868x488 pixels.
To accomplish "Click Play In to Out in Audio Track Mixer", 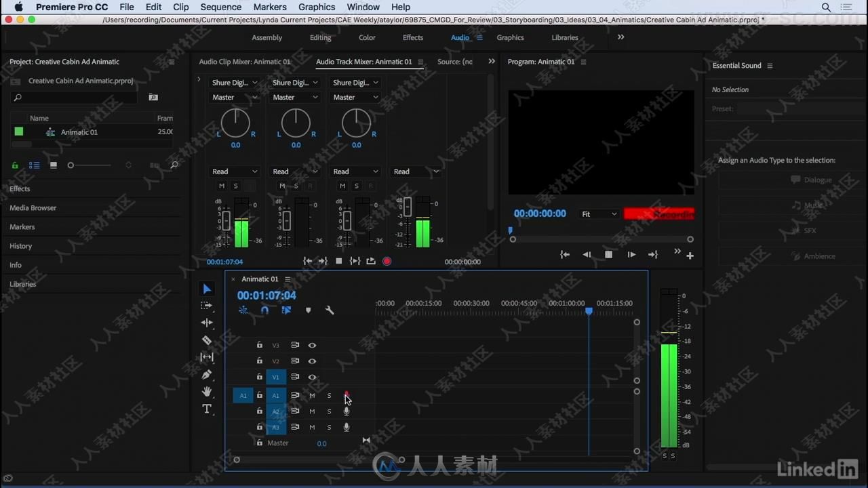I will pos(355,261).
